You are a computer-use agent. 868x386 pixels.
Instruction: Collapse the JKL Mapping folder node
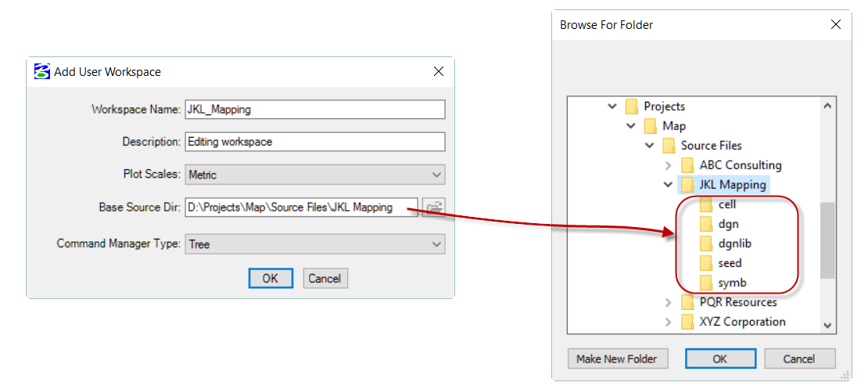point(669,185)
